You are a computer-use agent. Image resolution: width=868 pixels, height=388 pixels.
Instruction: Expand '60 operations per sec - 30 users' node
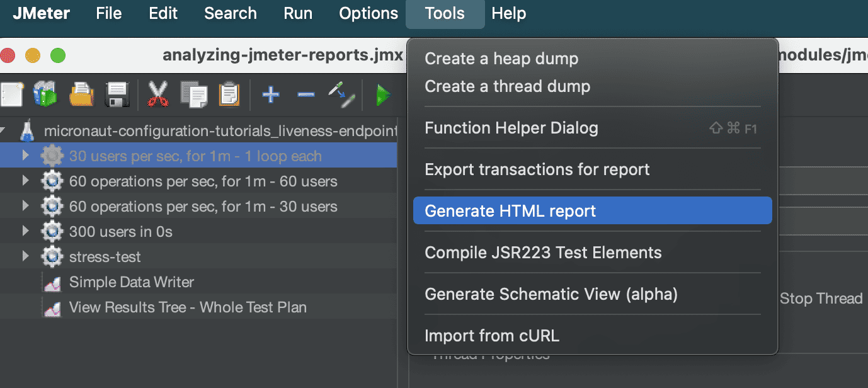(25, 206)
